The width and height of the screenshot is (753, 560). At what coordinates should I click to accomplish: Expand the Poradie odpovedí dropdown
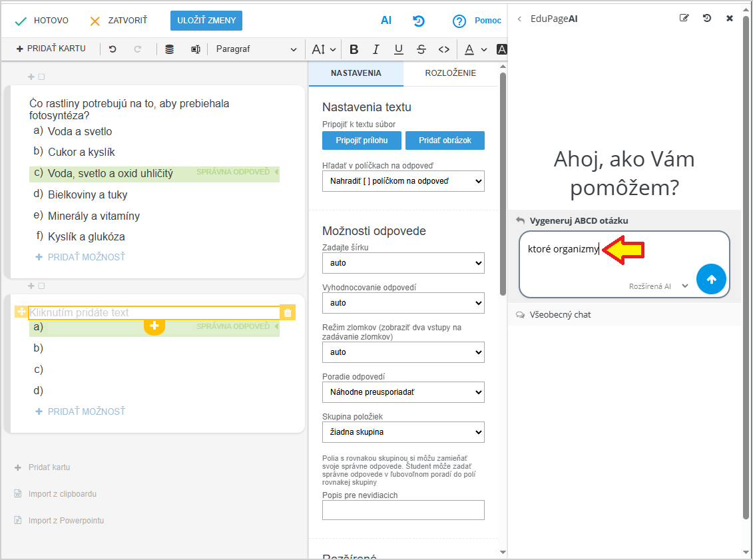(x=403, y=392)
